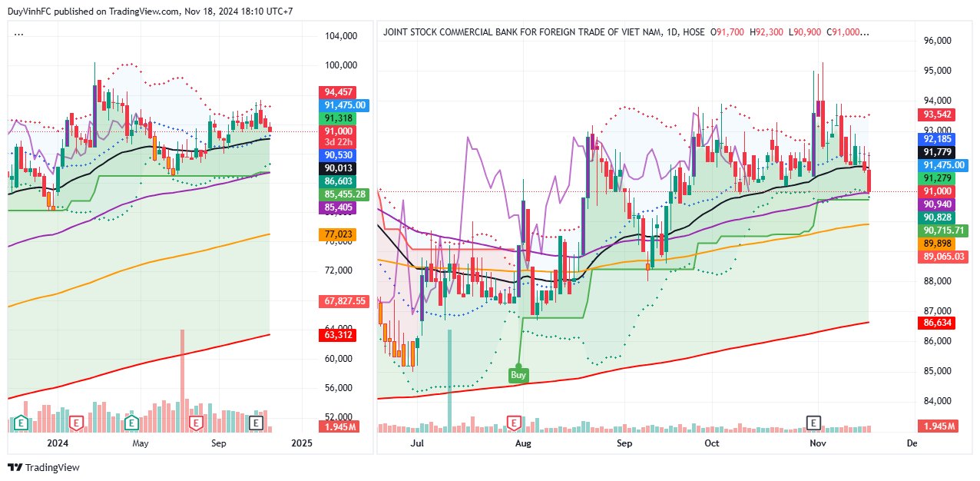Click the green 90,828 price label
This screenshot has width=980, height=481.
tap(938, 217)
